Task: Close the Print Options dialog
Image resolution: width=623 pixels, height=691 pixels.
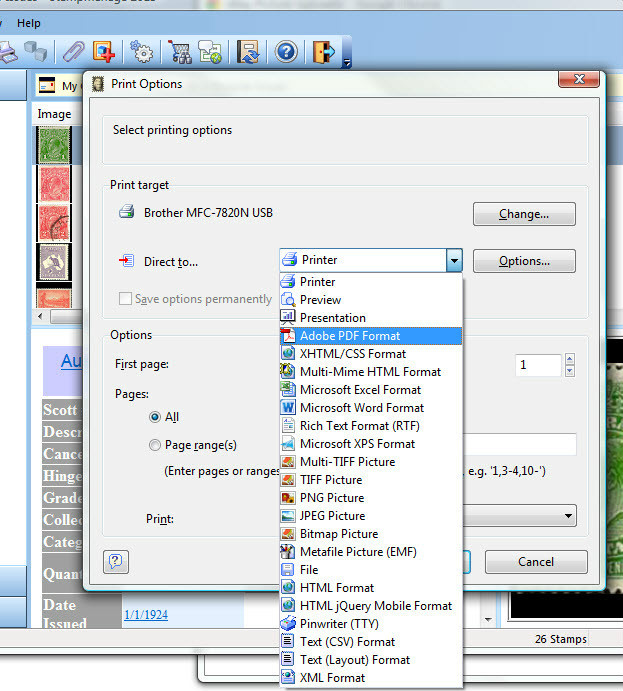Action: 579,79
